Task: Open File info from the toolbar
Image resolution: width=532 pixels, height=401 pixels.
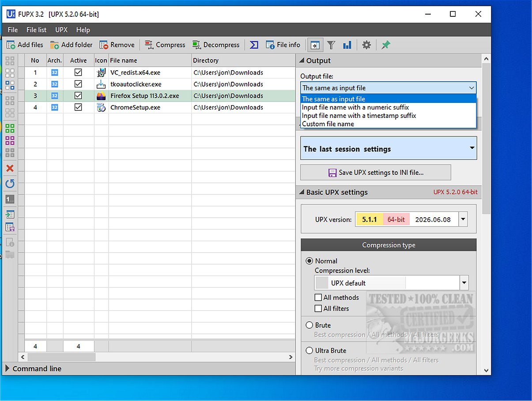Action: (x=283, y=45)
